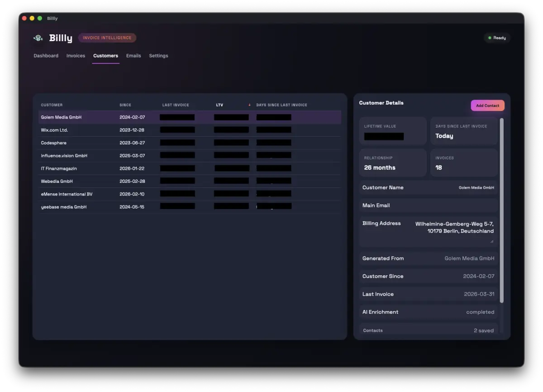Screen dimensions: 543x392
Task: Open the Emails tab
Action: (x=133, y=55)
